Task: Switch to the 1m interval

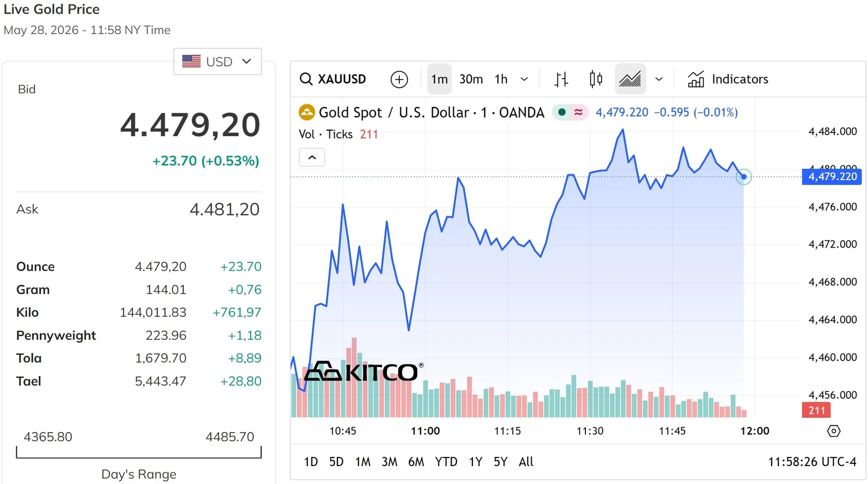Action: (x=439, y=79)
